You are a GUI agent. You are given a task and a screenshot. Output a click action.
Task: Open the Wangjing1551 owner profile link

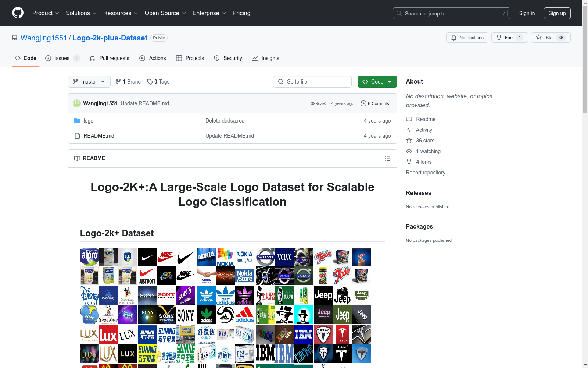(44, 38)
